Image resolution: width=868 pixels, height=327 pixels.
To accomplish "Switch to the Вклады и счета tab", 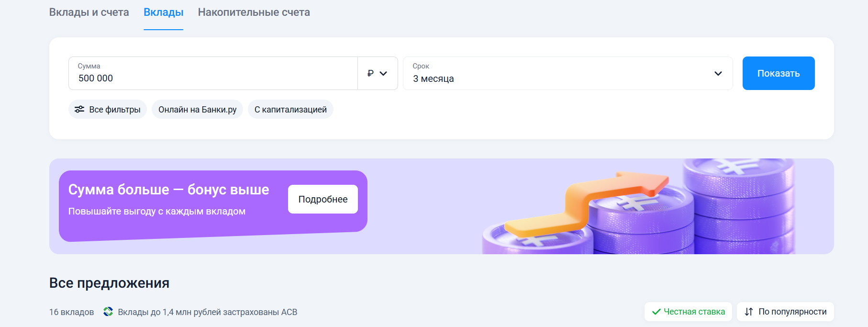I will [89, 12].
